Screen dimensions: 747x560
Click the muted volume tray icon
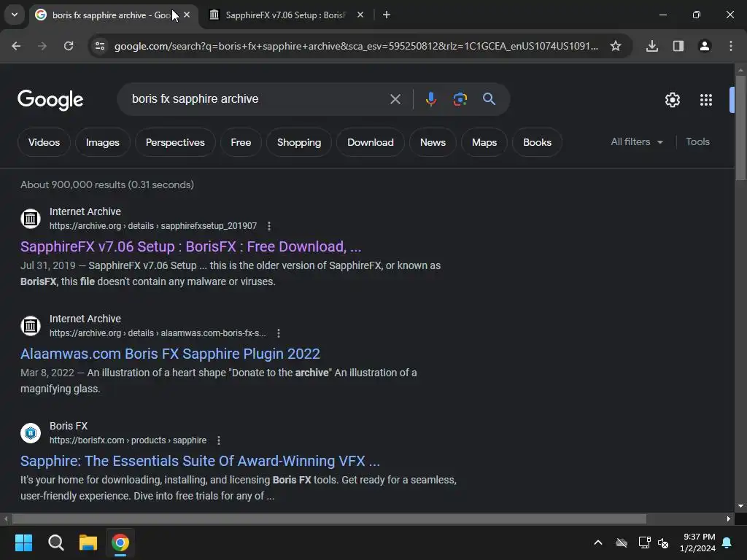(663, 542)
